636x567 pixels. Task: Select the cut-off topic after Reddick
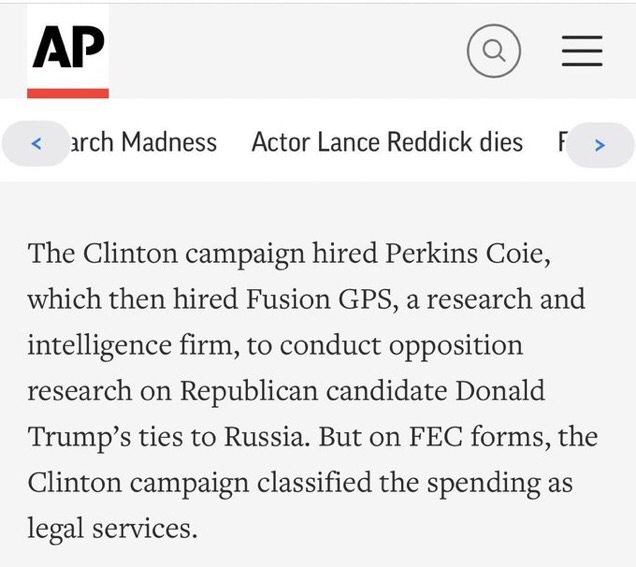click(562, 143)
